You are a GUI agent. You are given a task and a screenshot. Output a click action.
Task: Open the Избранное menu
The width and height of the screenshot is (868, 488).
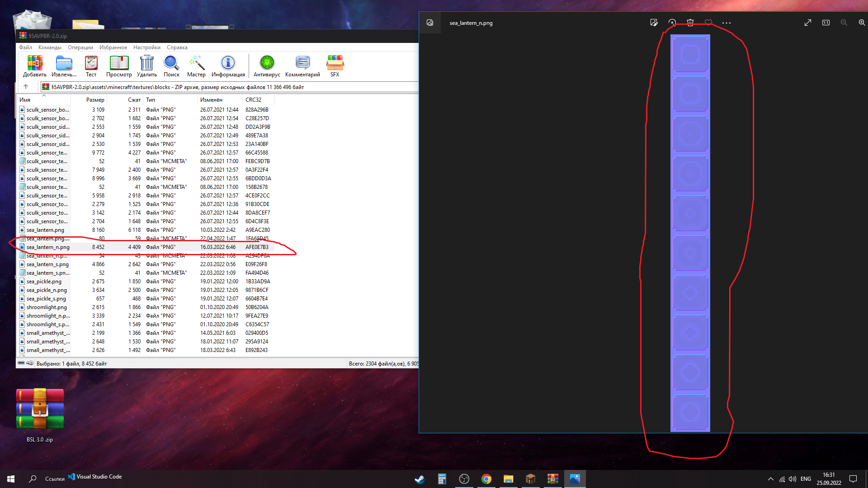coord(113,47)
